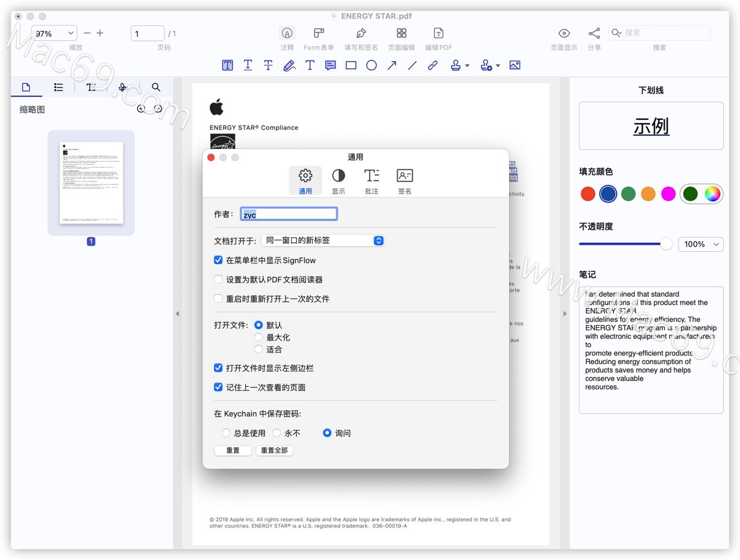Uncheck 在菜单栏中显示SignFlow
This screenshot has width=740, height=560.
pyautogui.click(x=218, y=260)
